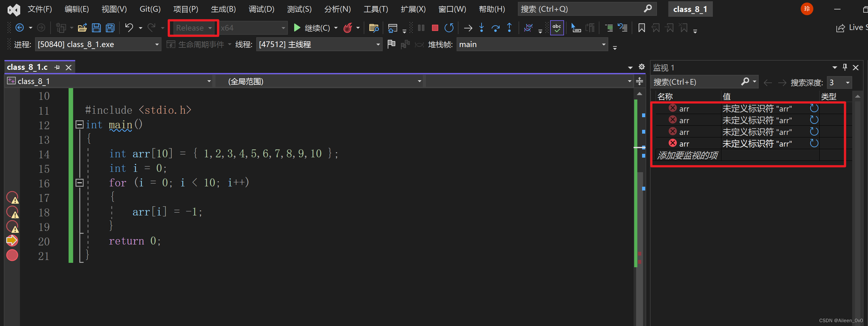This screenshot has height=326, width=868.
Task: Select the class_8_1.c editor tab
Action: [27, 67]
